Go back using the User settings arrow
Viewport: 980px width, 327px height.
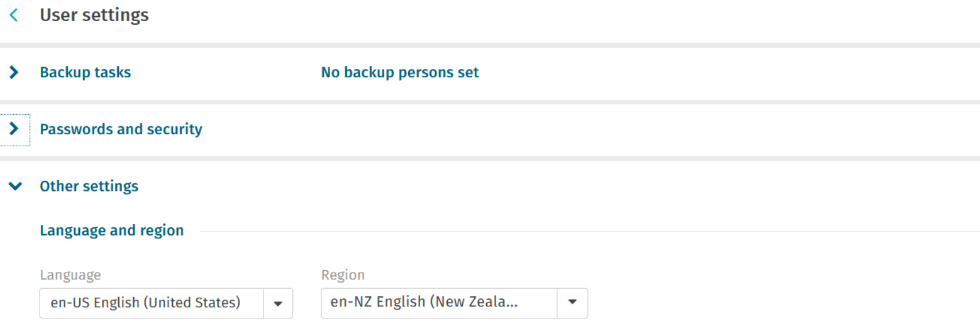pos(14,15)
